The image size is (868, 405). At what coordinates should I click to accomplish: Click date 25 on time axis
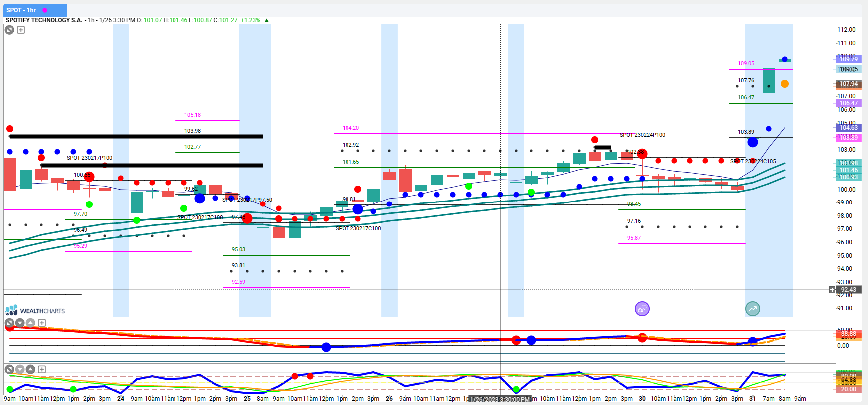click(x=247, y=399)
